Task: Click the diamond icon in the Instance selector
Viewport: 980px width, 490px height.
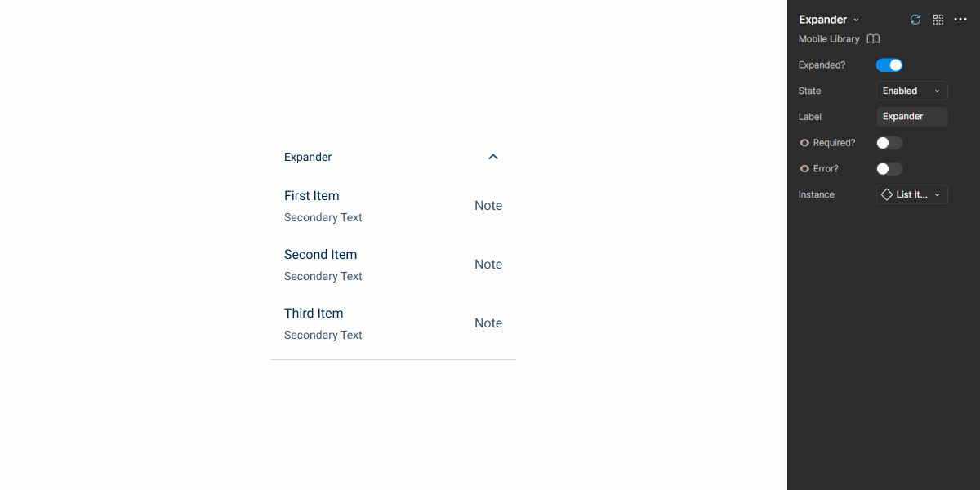Action: [889, 194]
